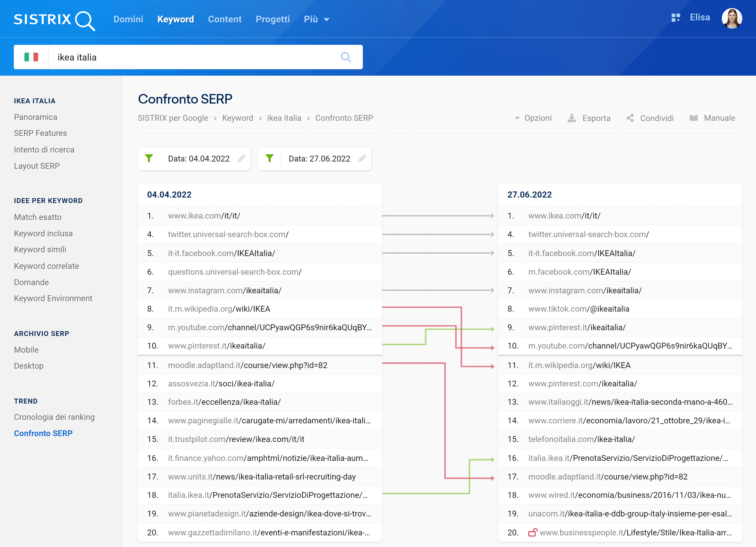
Task: Click the Elisa username
Action: coord(700,17)
